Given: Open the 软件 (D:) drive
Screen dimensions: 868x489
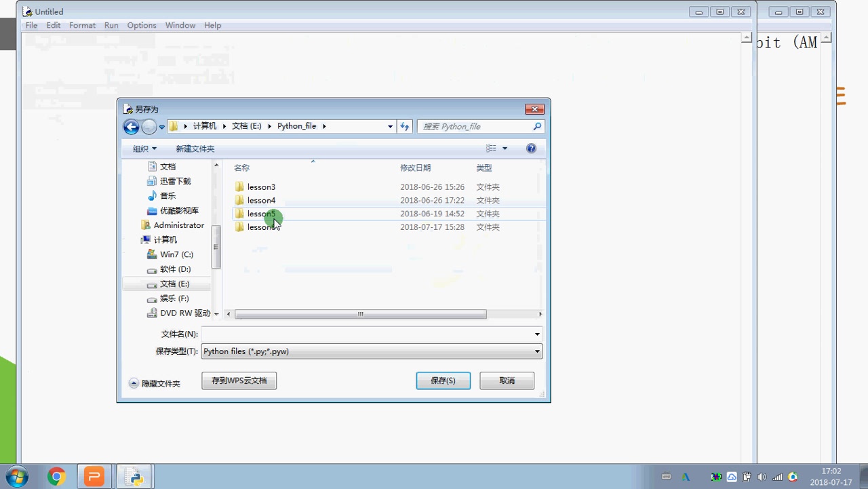Looking at the screenshot, I should (175, 269).
